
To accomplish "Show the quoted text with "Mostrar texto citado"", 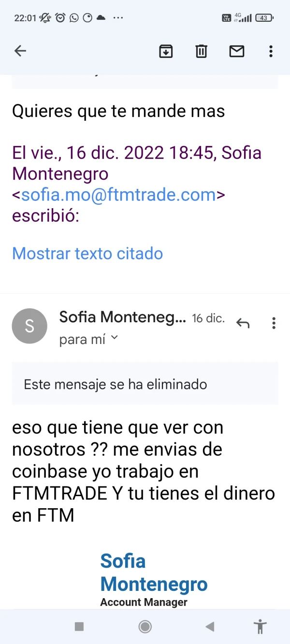I will pos(87,253).
